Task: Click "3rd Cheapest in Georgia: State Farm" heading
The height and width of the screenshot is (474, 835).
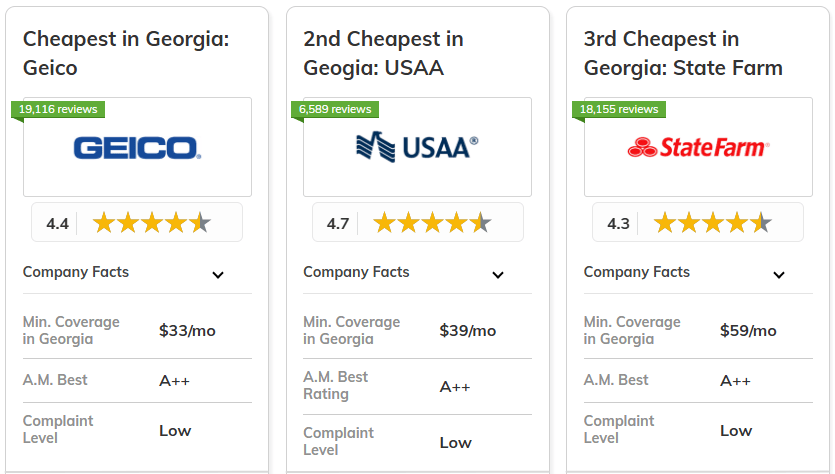Action: click(x=683, y=54)
